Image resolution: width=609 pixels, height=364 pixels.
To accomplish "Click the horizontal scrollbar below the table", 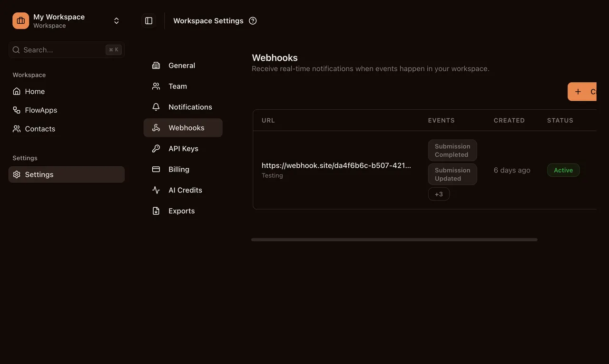I will [x=394, y=239].
